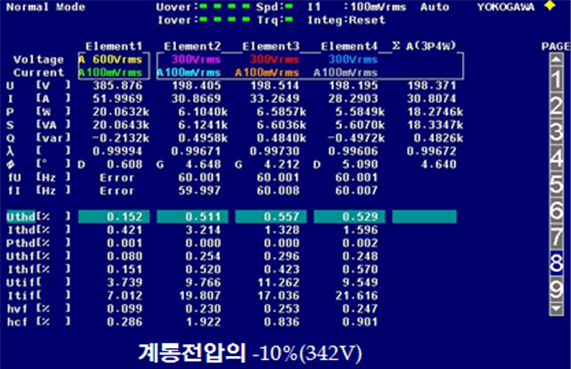Image resolution: width=571 pixels, height=369 pixels.
Task: Click Element1 voltage range 600Vrms
Action: tap(117, 59)
